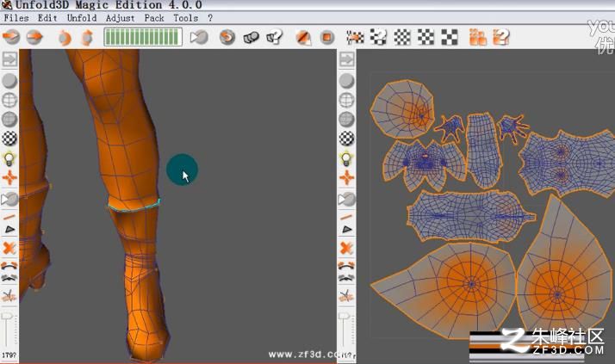Click the orange pack boxes icon
Viewport: 615px width, 364px height.
[478, 38]
